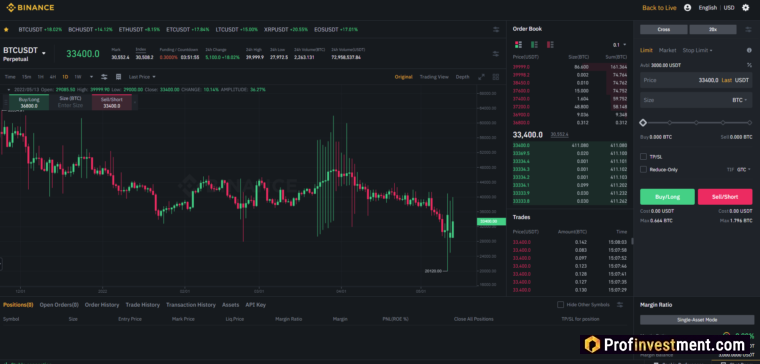Click the Price input field
760x364 pixels.
point(696,80)
